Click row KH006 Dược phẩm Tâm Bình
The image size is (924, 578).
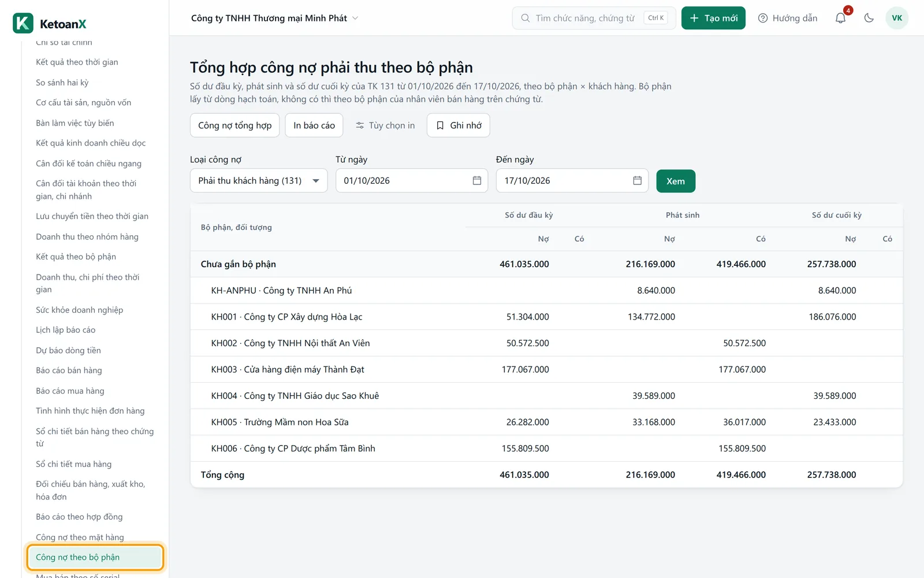point(546,449)
